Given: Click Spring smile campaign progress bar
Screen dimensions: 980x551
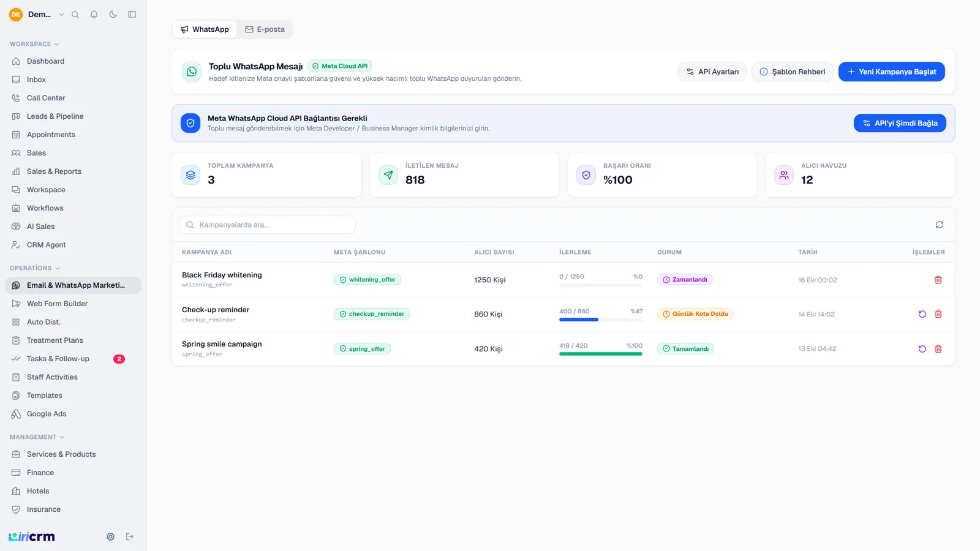Looking at the screenshot, I should (x=601, y=354).
